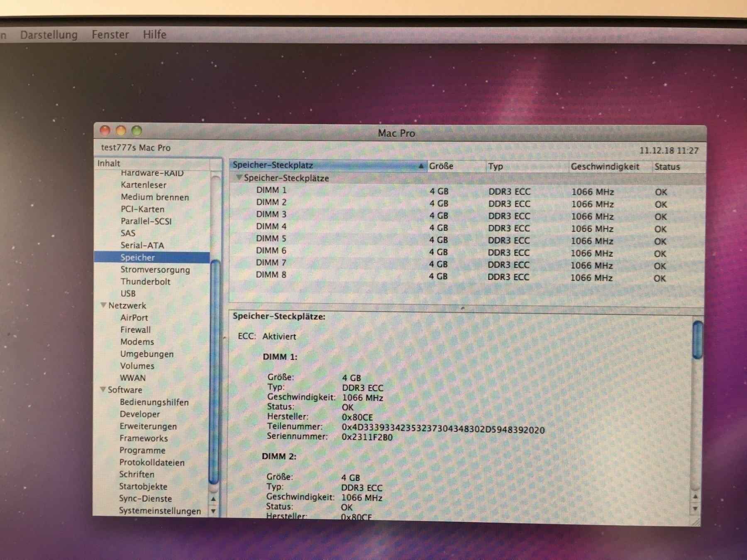Click the Teilenummer value of DIMM 1
The width and height of the screenshot is (747, 560).
tap(443, 429)
